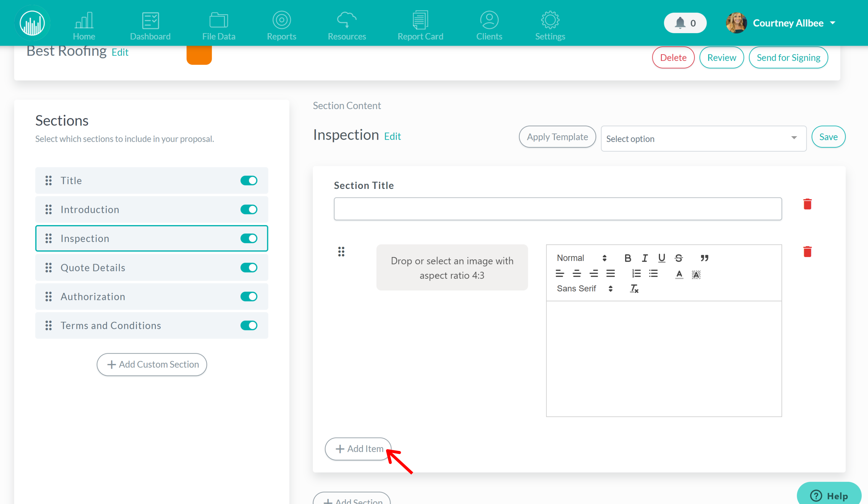
Task: Open Resources
Action: pyautogui.click(x=347, y=26)
